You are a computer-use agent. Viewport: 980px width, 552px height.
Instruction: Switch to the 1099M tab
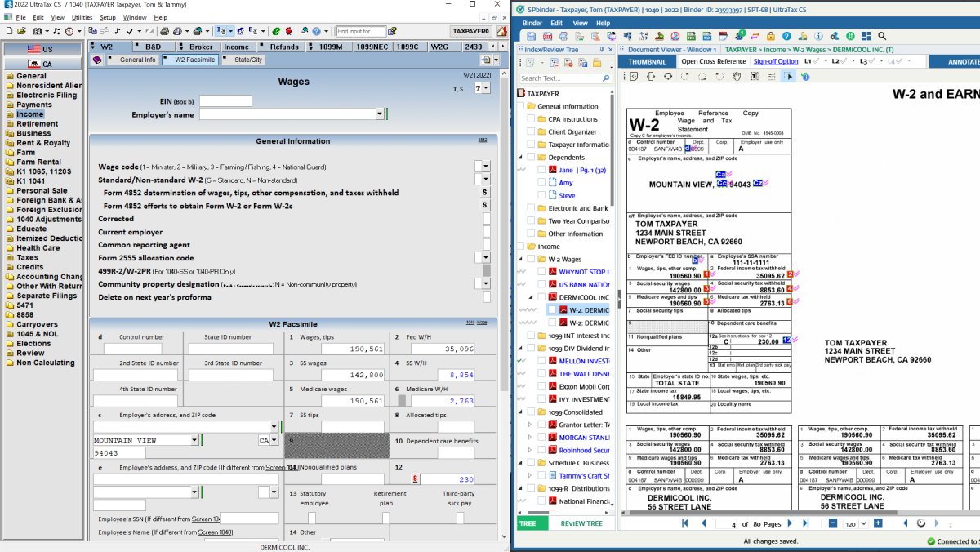point(330,47)
